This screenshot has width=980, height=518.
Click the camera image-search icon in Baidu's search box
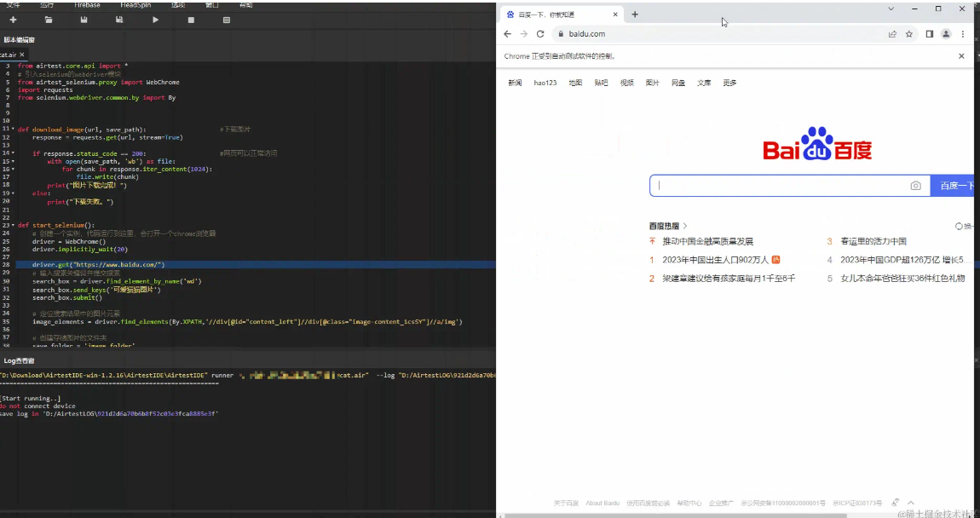(915, 186)
